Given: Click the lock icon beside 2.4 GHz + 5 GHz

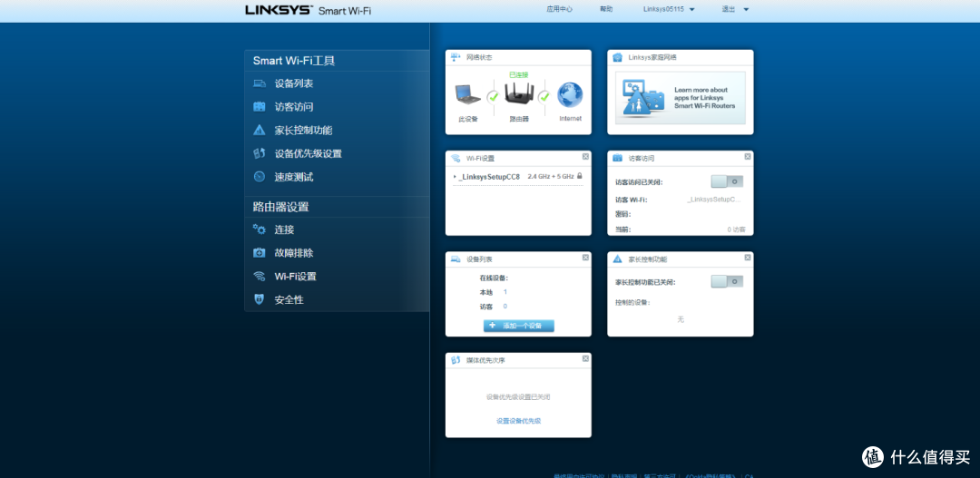Looking at the screenshot, I should [x=580, y=176].
